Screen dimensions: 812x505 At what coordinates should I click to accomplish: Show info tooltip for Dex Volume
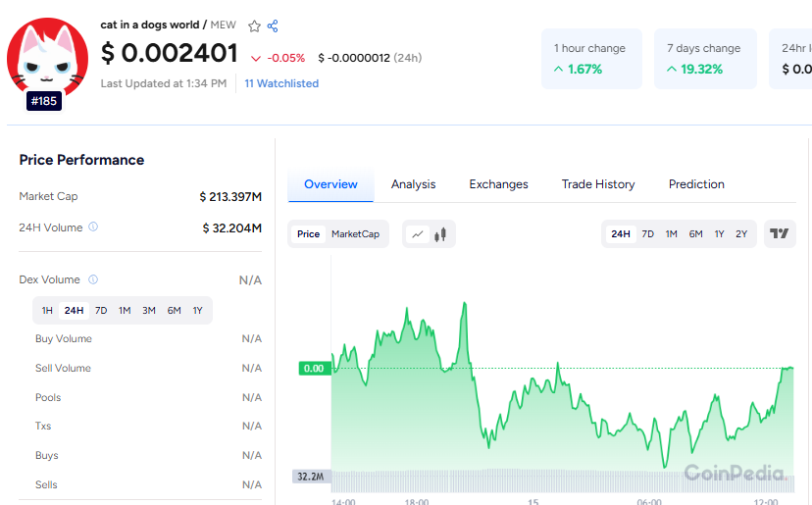pos(93,279)
